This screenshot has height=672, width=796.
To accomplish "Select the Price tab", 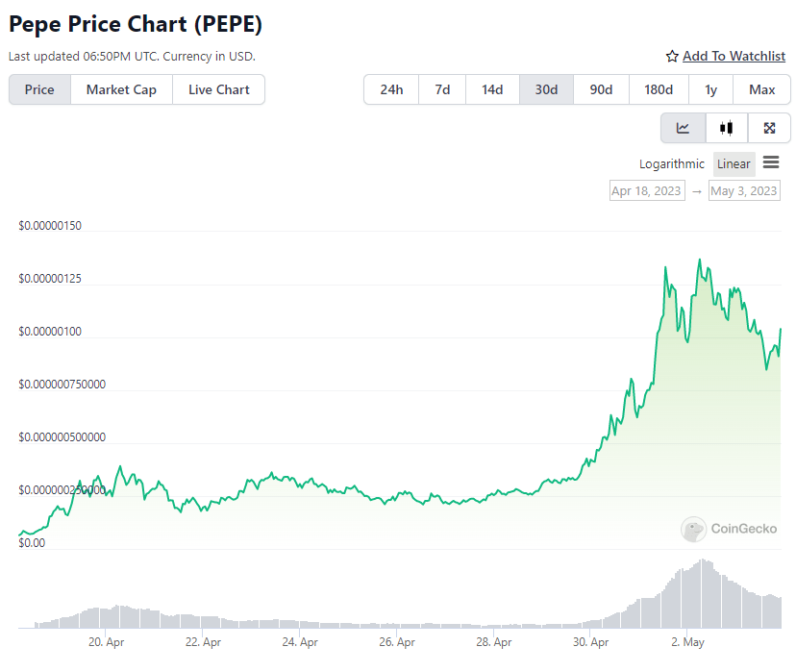I will [39, 89].
